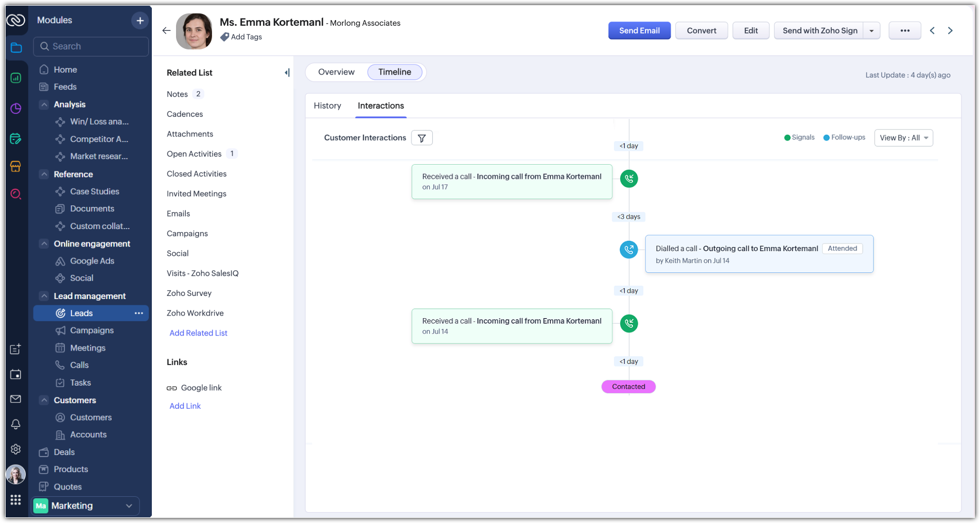This screenshot has height=523, width=980.
Task: Click the Add Related List link
Action: point(198,333)
